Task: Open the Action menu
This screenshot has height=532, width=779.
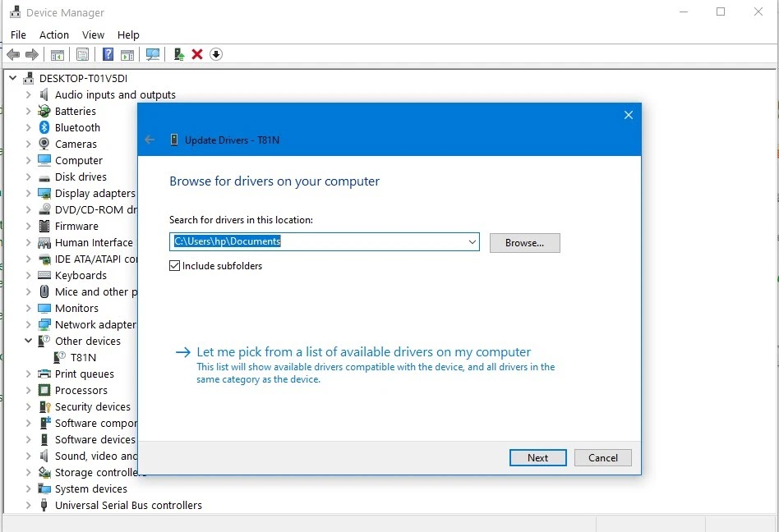Action: click(54, 34)
